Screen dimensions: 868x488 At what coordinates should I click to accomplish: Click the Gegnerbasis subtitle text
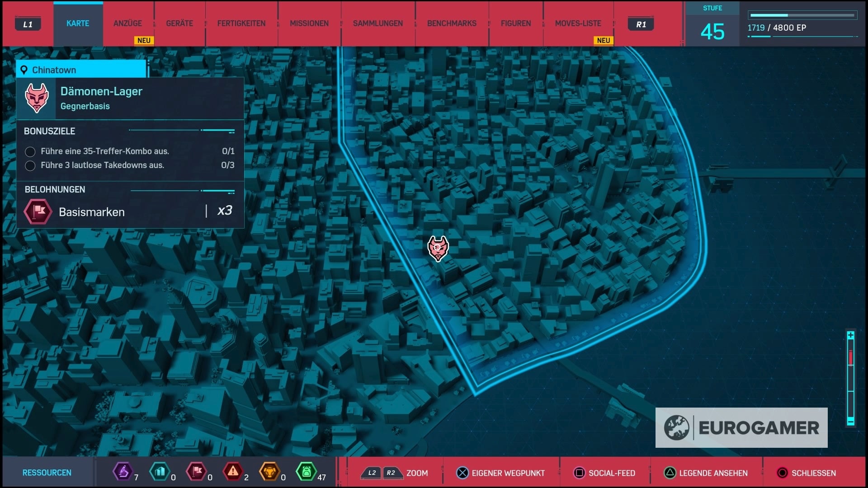[x=85, y=106]
